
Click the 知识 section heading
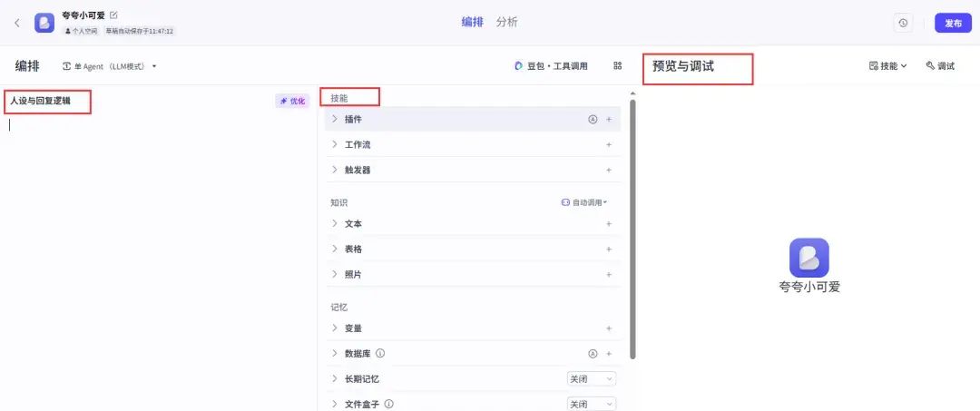pyautogui.click(x=338, y=202)
